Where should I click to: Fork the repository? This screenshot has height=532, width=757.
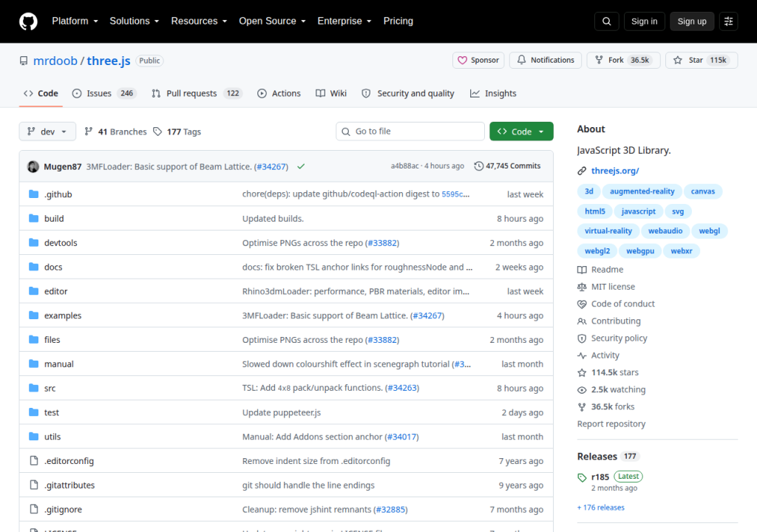623,61
